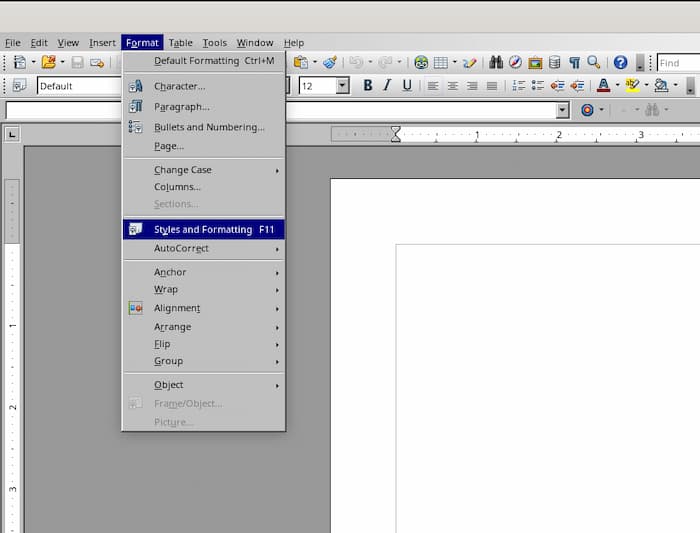Viewport: 700px width, 533px height.
Task: Click the Find & Replace binoculars icon
Action: point(496,62)
